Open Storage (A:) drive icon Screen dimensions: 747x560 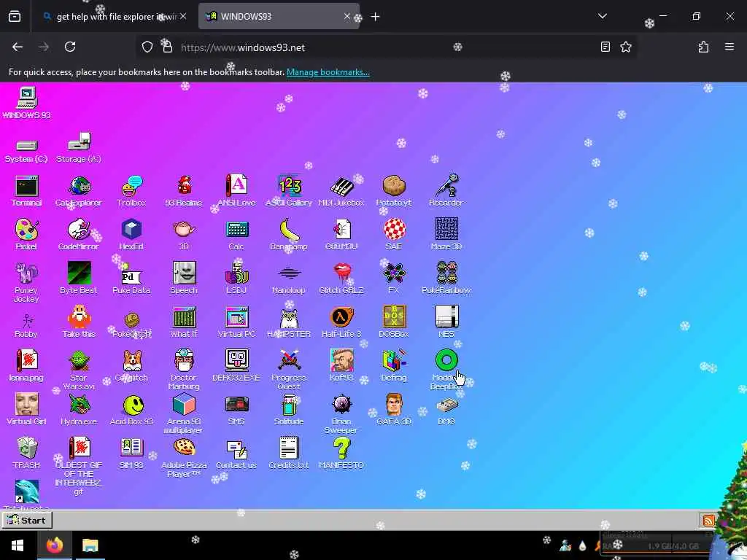click(79, 149)
